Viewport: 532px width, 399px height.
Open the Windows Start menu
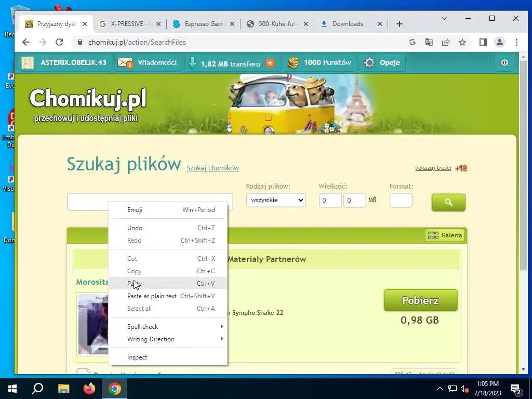tap(12, 389)
